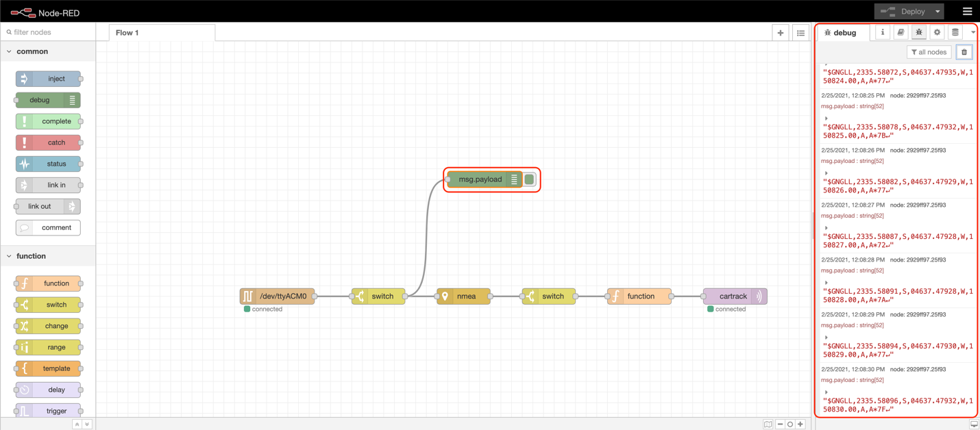Zoom out the flow workspace

coord(780,425)
